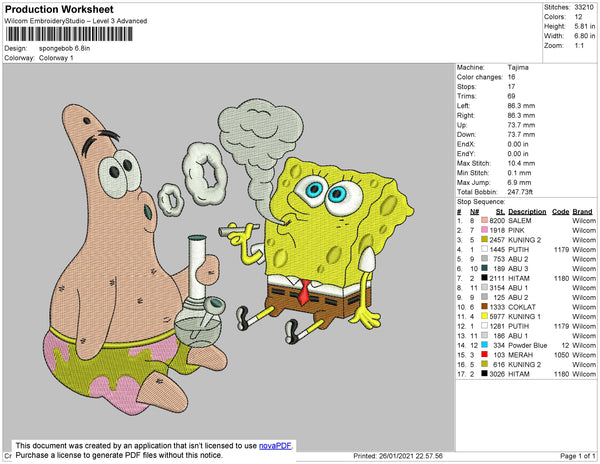This screenshot has width=600, height=464.
Task: Click the stitch count 8200 for SALEM
Action: [x=497, y=221]
